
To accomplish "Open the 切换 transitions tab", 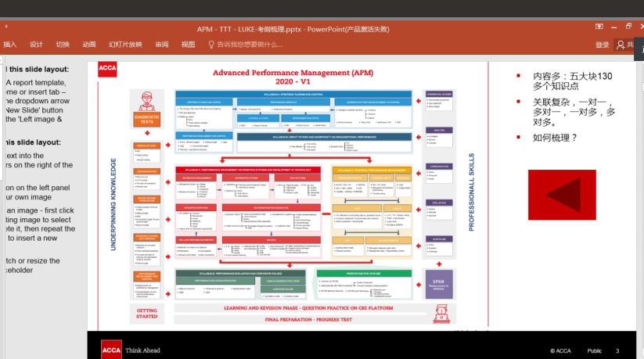I will (x=63, y=45).
